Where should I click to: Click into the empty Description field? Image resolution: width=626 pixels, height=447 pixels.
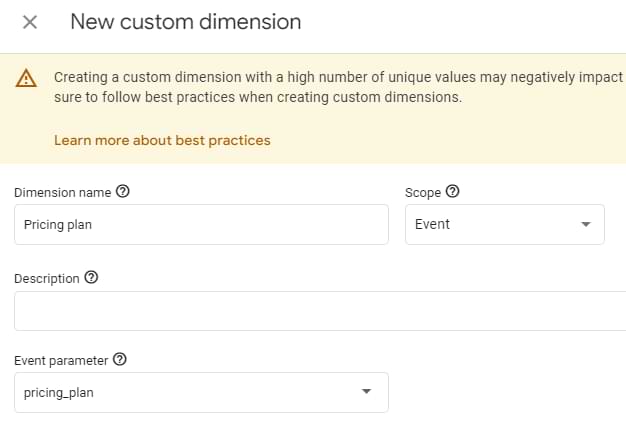[x=320, y=311]
